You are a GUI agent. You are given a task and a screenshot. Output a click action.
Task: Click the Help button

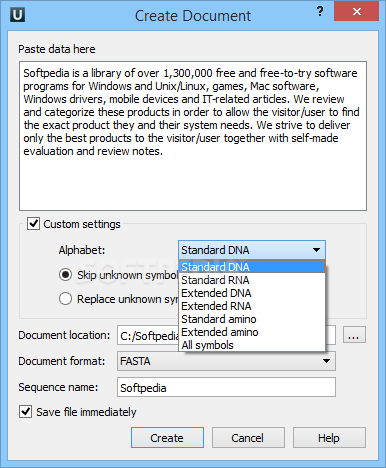(x=329, y=438)
